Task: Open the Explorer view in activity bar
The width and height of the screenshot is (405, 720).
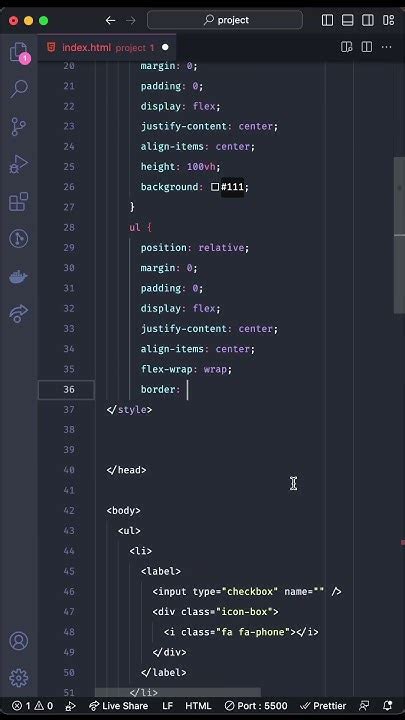Action: click(19, 52)
